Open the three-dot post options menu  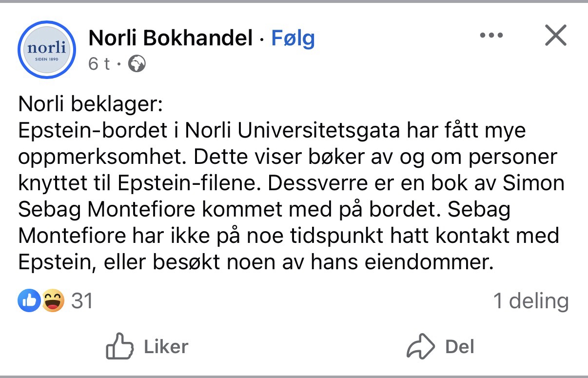point(491,36)
